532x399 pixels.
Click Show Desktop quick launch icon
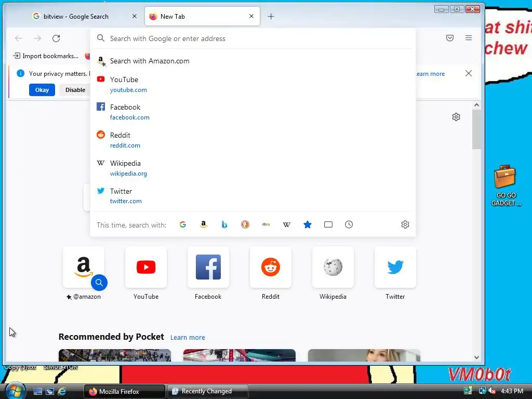click(x=37, y=391)
